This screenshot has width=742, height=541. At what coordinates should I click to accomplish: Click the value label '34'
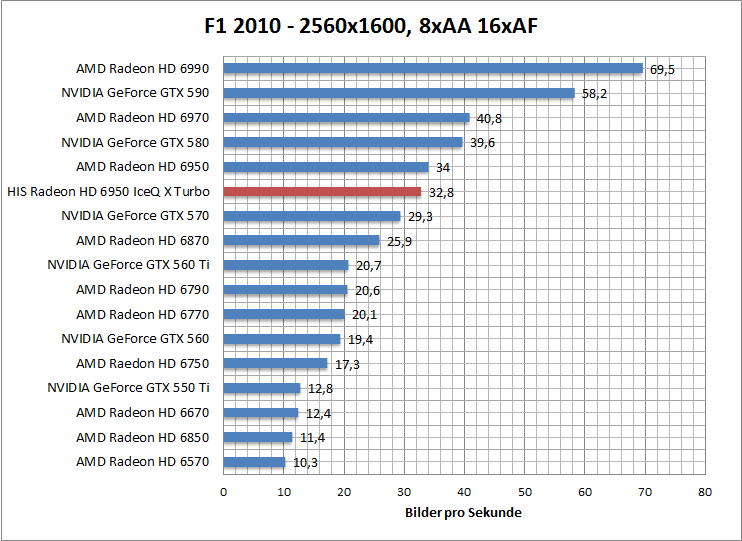click(x=443, y=168)
